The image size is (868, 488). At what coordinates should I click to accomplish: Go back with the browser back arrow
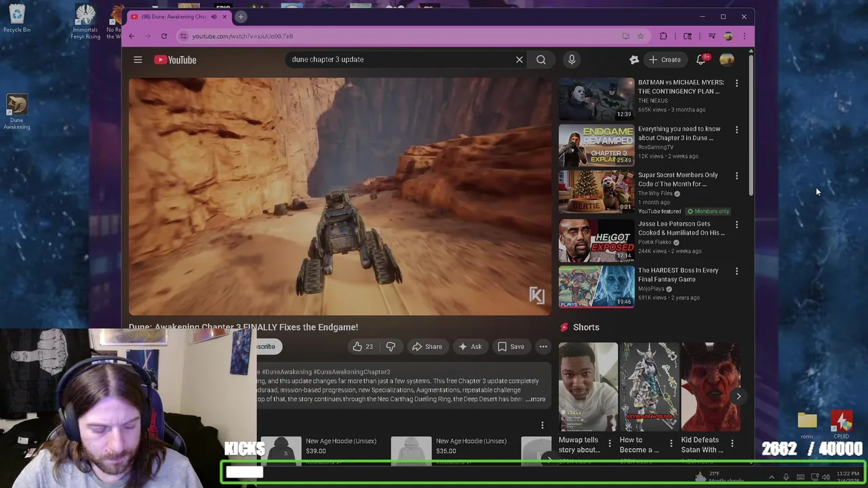[132, 36]
